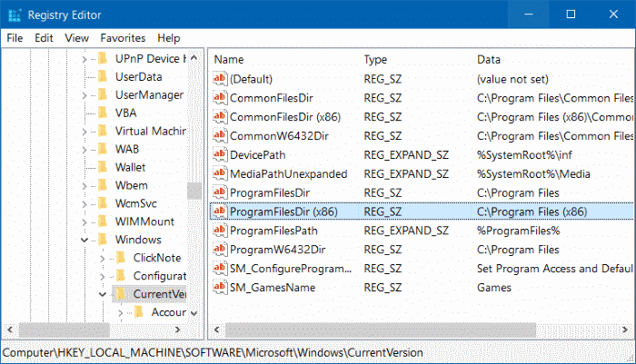Click the folder icon of WcmSvc key

(103, 203)
